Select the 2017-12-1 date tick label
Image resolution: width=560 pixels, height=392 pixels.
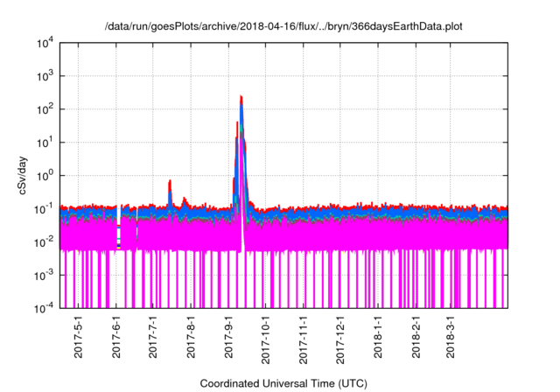click(340, 339)
